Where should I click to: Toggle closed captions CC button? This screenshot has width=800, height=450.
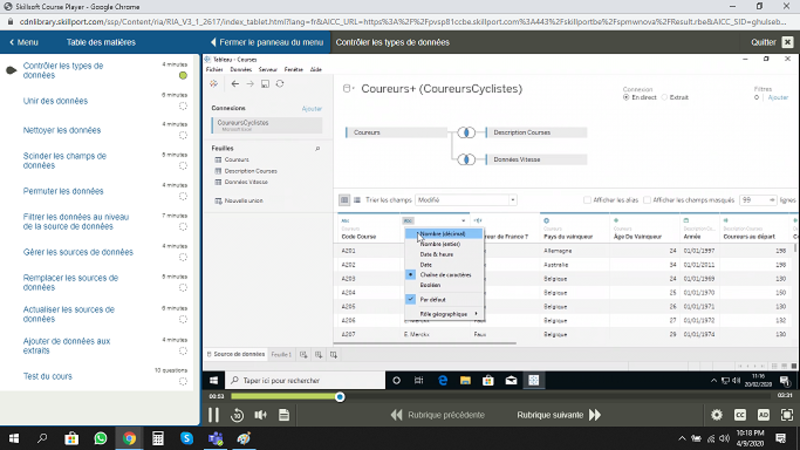tap(740, 415)
